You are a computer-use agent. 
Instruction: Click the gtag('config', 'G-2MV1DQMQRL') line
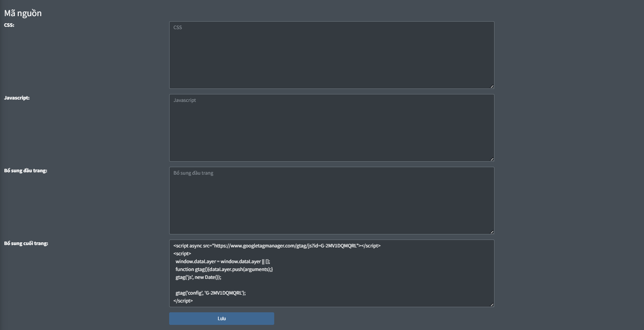pyautogui.click(x=210, y=293)
